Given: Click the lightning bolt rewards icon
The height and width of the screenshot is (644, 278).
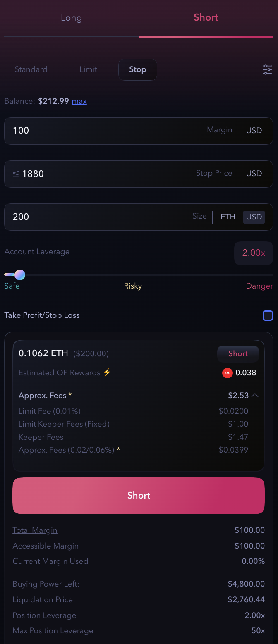Looking at the screenshot, I should pyautogui.click(x=107, y=372).
